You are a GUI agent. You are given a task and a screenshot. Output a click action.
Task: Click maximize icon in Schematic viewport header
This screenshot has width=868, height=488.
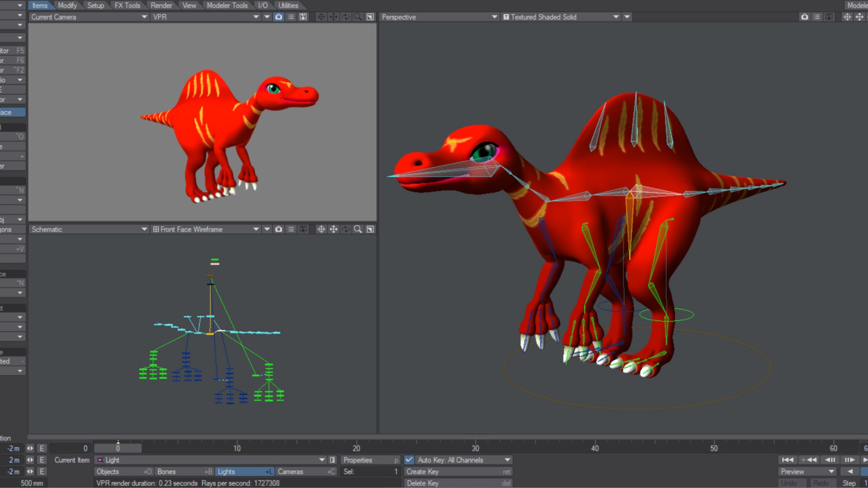(x=370, y=229)
